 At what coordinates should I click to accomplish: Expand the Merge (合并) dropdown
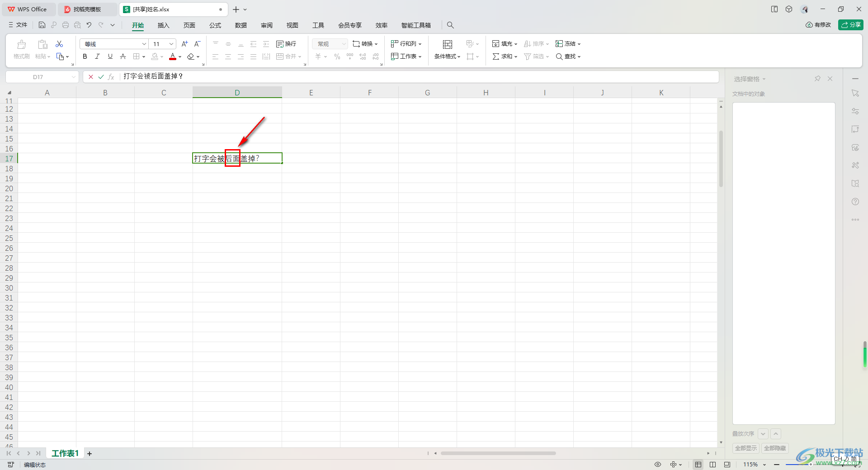click(x=299, y=57)
